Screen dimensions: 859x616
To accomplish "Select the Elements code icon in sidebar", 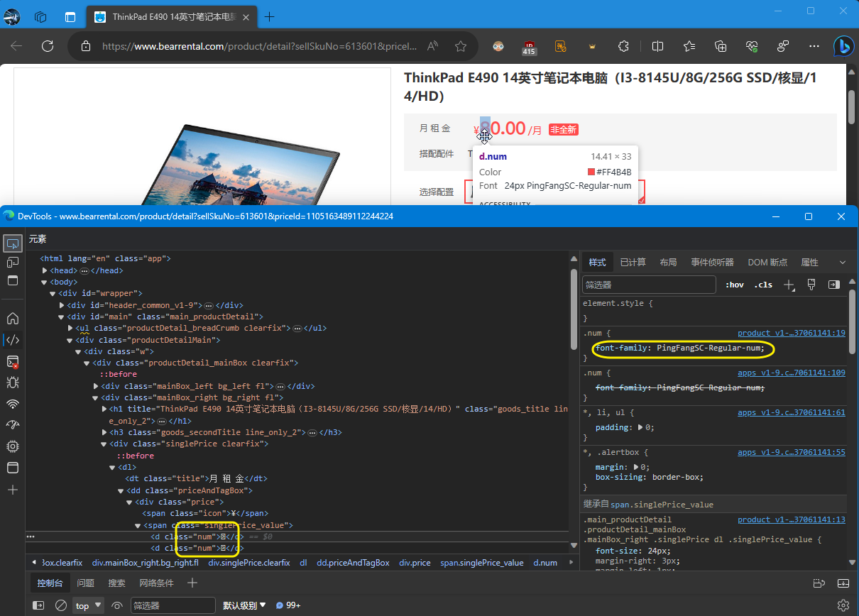I will click(x=13, y=340).
